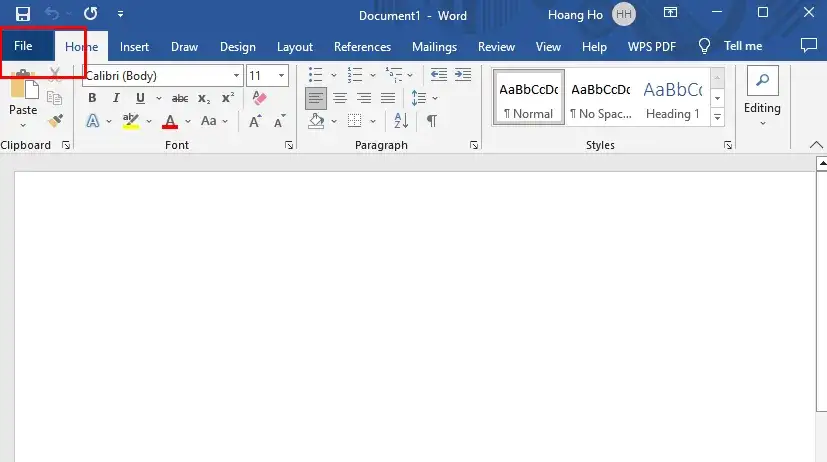Viewport: 827px width, 462px height.
Task: Expand the font color dropdown arrow
Action: (x=188, y=121)
